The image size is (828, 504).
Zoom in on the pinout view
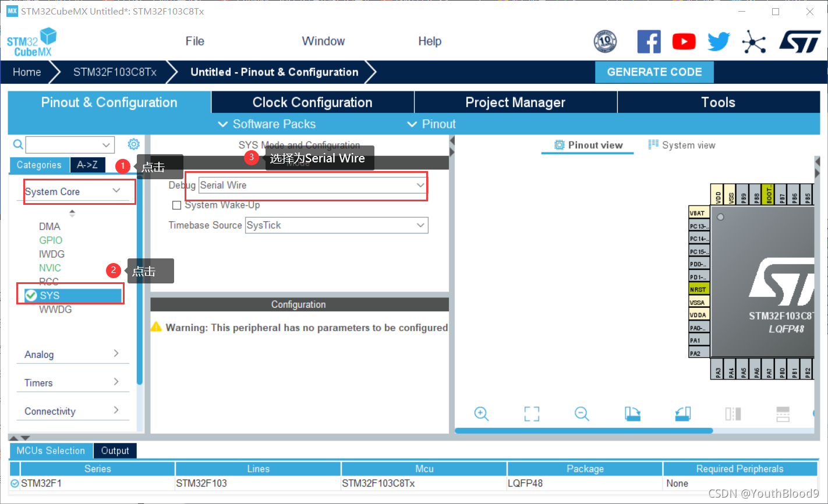click(x=482, y=414)
